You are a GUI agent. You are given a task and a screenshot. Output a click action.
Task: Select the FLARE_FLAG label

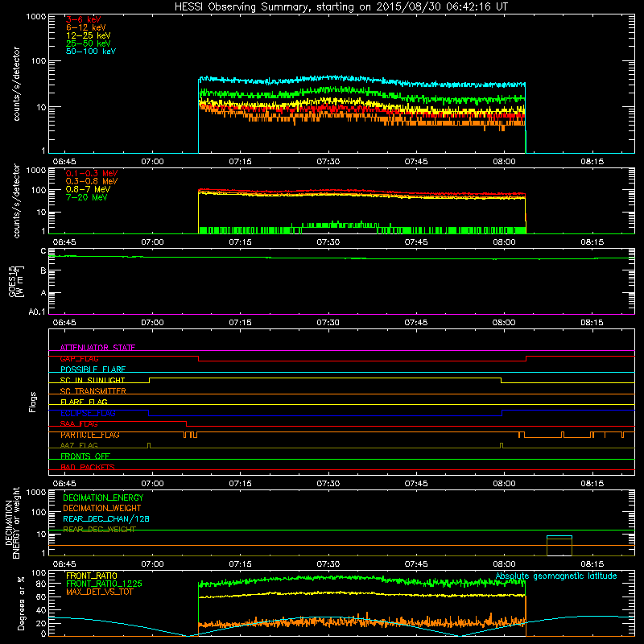click(x=84, y=402)
